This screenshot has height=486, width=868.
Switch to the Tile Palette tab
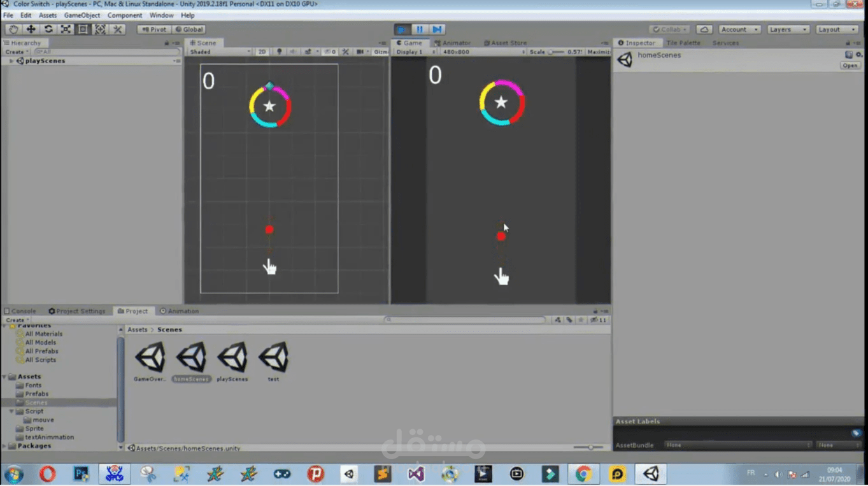(683, 43)
